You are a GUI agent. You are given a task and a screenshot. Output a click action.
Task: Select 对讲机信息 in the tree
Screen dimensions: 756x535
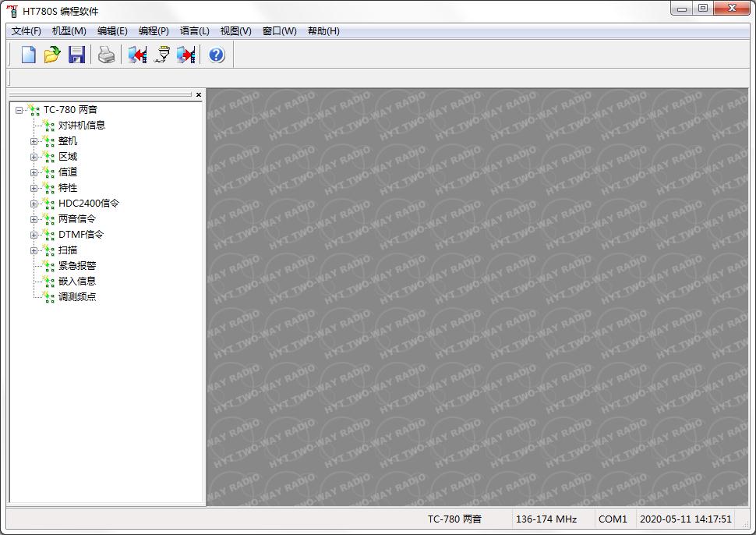point(81,126)
